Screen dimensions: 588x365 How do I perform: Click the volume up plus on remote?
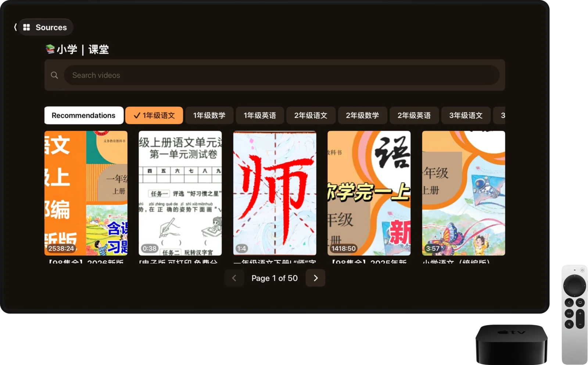(x=580, y=314)
